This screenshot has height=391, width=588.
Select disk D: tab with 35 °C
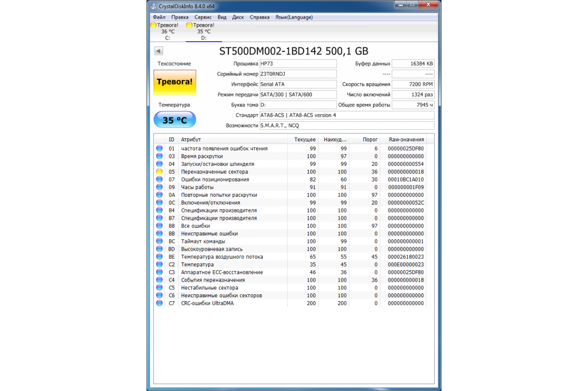204,31
